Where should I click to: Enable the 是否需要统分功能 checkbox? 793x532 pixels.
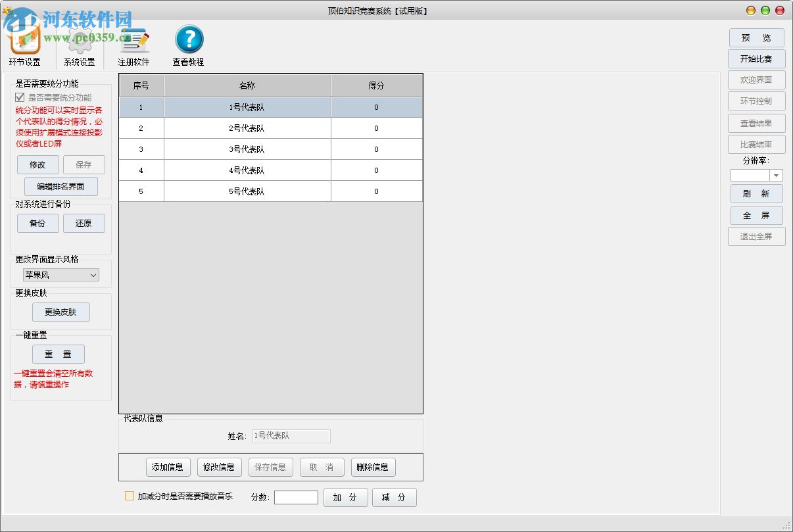(20, 97)
